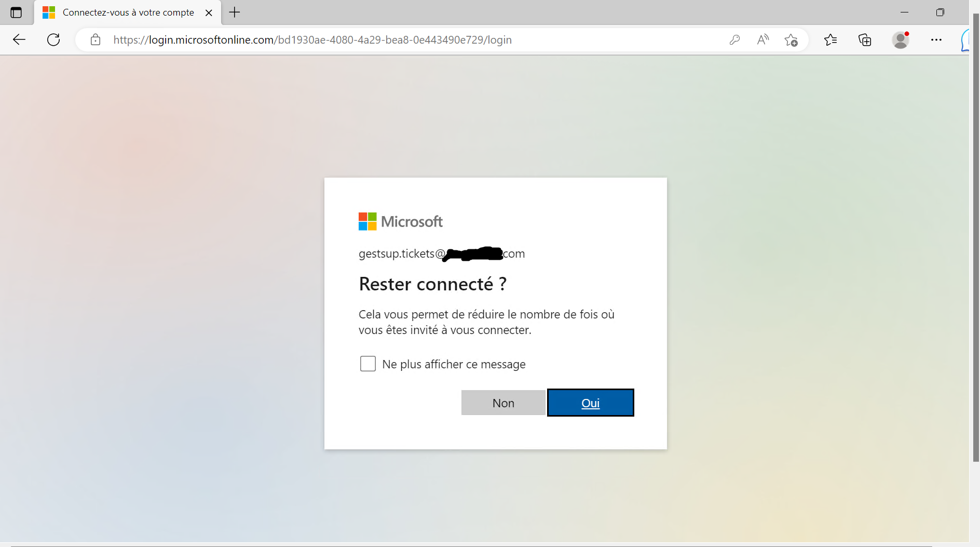980x547 pixels.
Task: Check Ne plus afficher ce message
Action: pyautogui.click(x=368, y=364)
